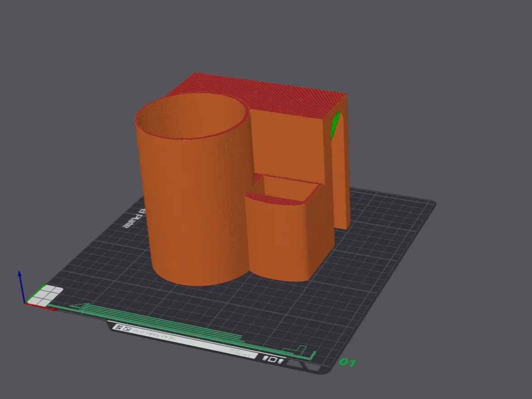The height and width of the screenshot is (399, 532).
Task: Click the tall flat wall behind the square holder
Action: [289, 146]
